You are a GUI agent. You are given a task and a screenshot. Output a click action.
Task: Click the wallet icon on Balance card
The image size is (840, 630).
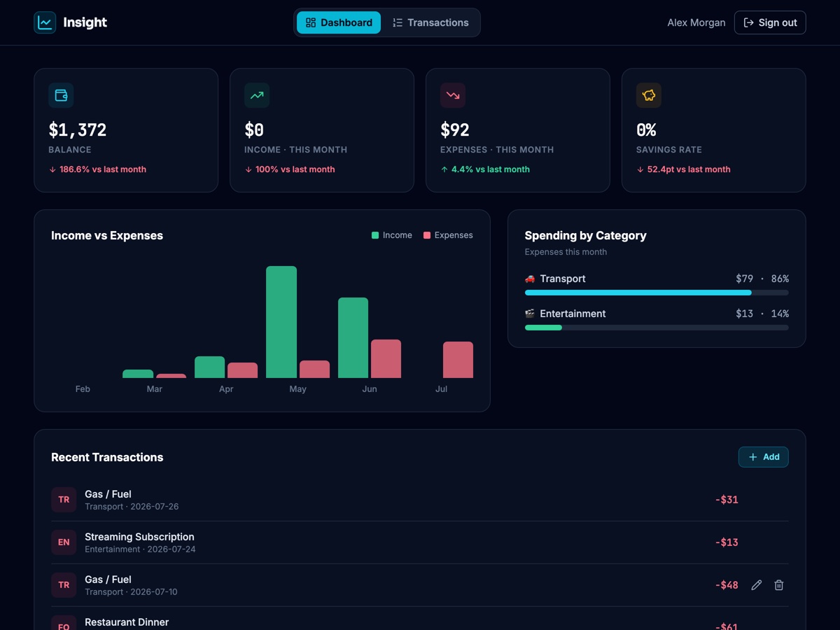(x=61, y=95)
